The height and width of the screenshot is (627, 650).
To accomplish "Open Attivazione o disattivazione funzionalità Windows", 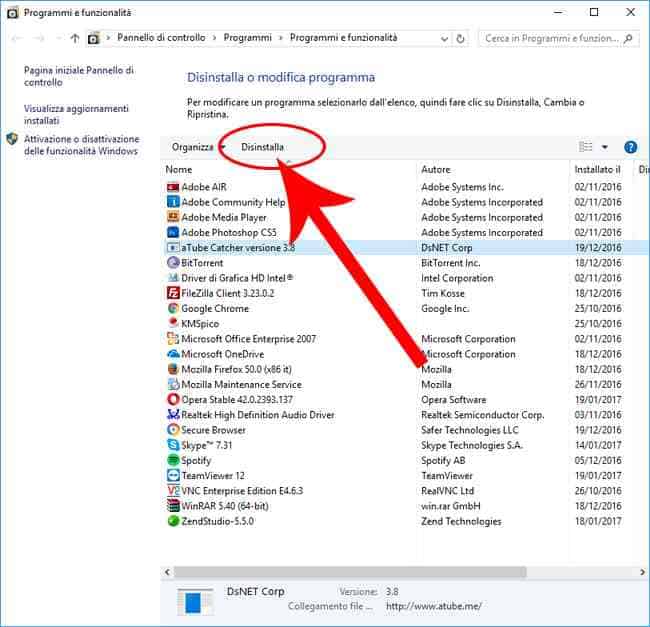I will point(82,145).
